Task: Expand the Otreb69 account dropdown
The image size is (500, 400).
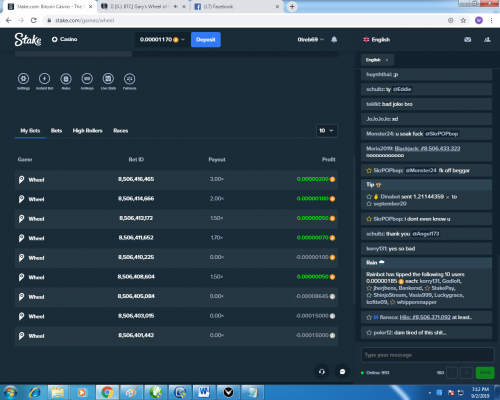Action: click(x=311, y=40)
